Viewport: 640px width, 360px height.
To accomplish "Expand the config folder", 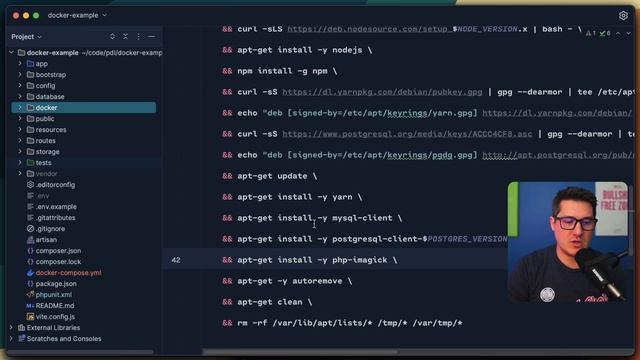I will tap(20, 86).
